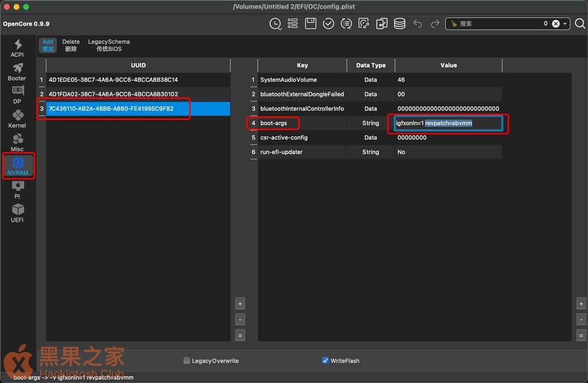Click the list view toolbar icon
This screenshot has width=588, height=383.
click(x=293, y=23)
